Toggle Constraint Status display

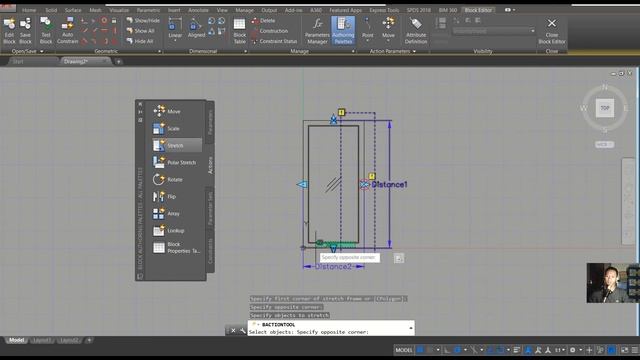274,41
